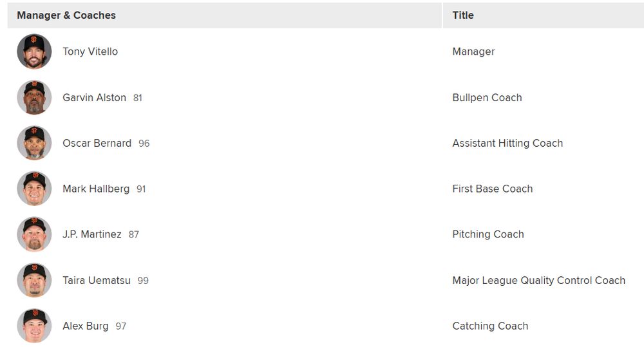The width and height of the screenshot is (644, 347).
Task: Click Taira Uematsu's portrait thumbnail
Action: [x=34, y=280]
